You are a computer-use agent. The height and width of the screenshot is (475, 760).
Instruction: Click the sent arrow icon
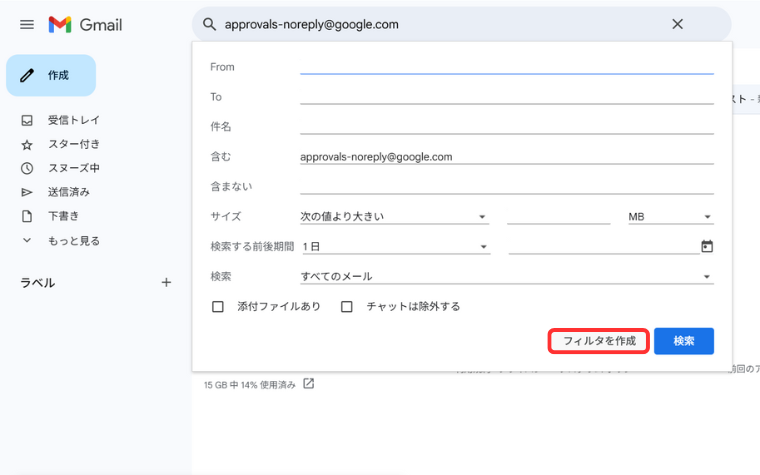pos(27,192)
